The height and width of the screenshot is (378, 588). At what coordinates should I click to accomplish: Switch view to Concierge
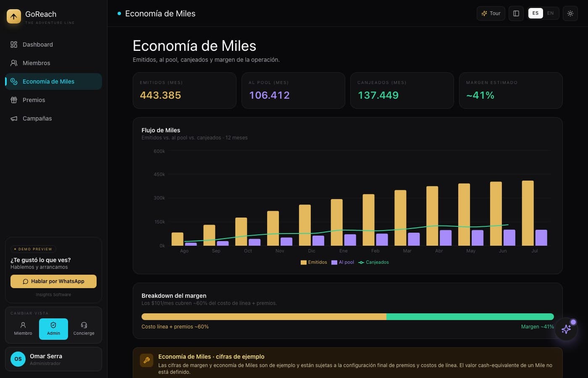[84, 329]
